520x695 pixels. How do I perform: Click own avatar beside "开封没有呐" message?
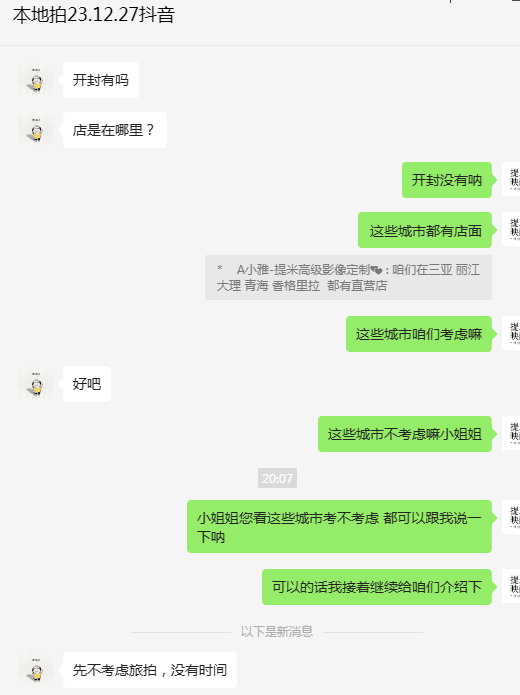pos(511,179)
